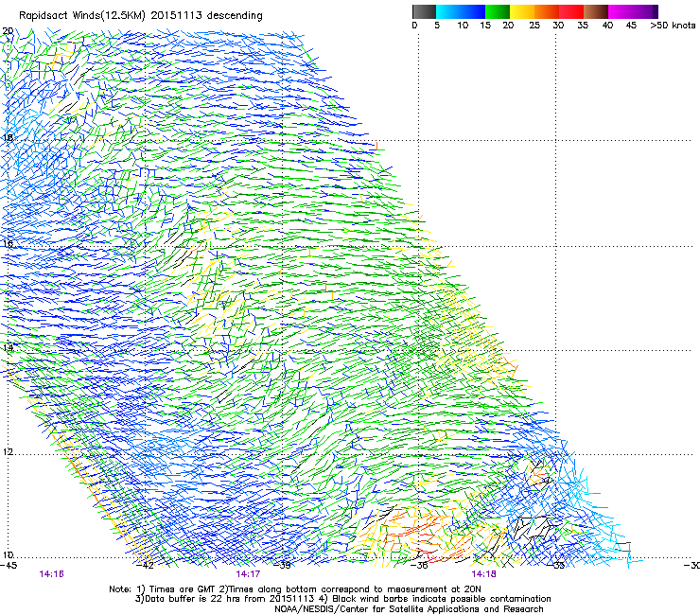Click the purple time label 14:18

tap(483, 574)
